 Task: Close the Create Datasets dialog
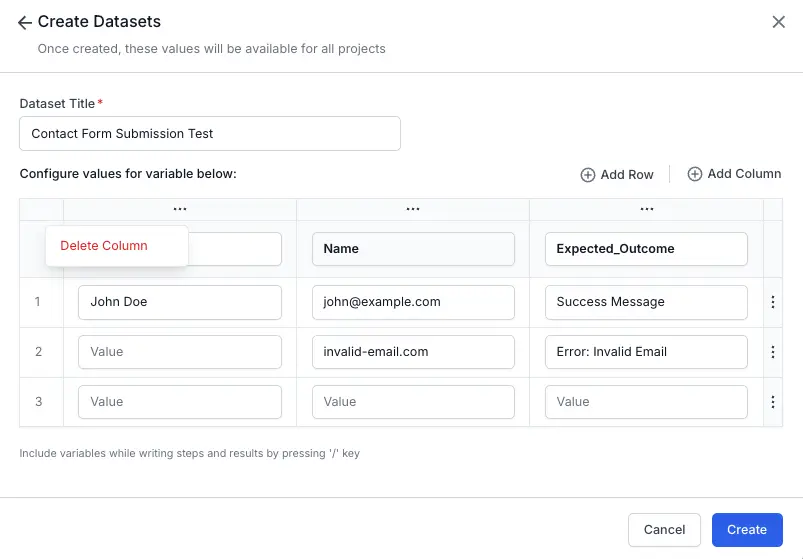point(778,22)
